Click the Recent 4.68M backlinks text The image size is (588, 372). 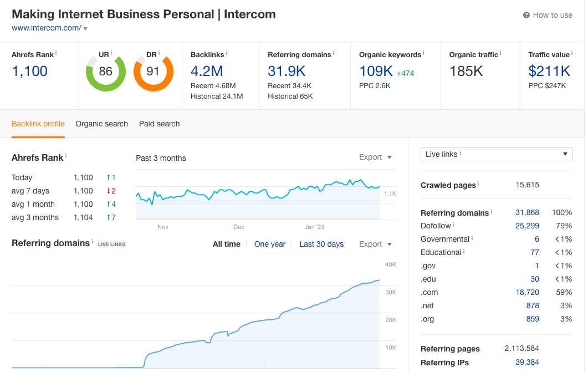point(213,86)
